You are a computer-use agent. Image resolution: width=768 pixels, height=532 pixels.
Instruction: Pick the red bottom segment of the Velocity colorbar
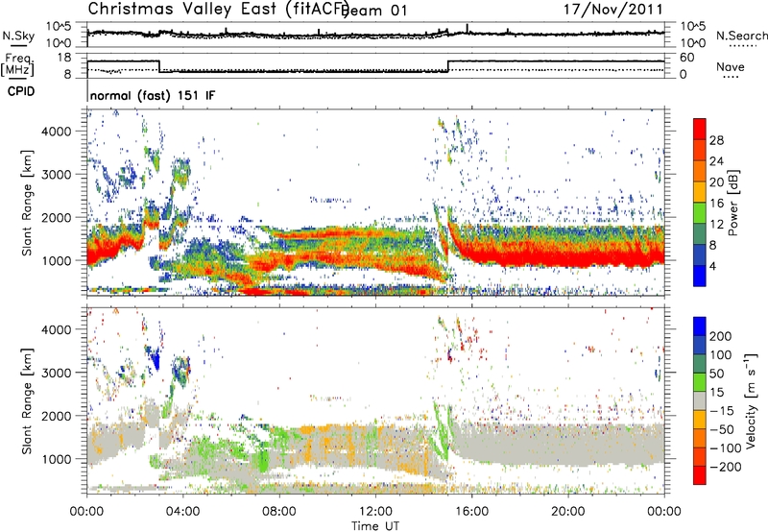coord(700,475)
